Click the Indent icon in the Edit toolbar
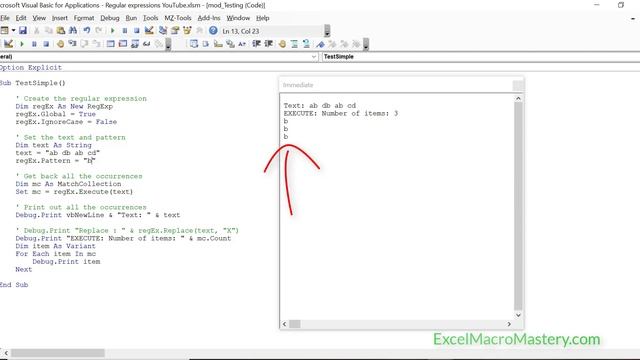The image size is (640, 360). (x=256, y=44)
